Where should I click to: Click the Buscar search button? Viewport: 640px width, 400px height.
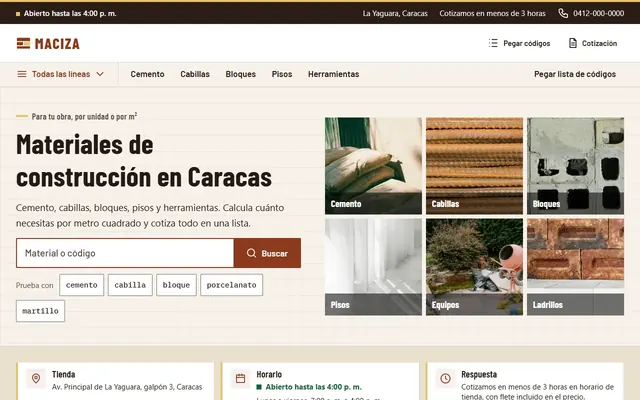tap(267, 253)
